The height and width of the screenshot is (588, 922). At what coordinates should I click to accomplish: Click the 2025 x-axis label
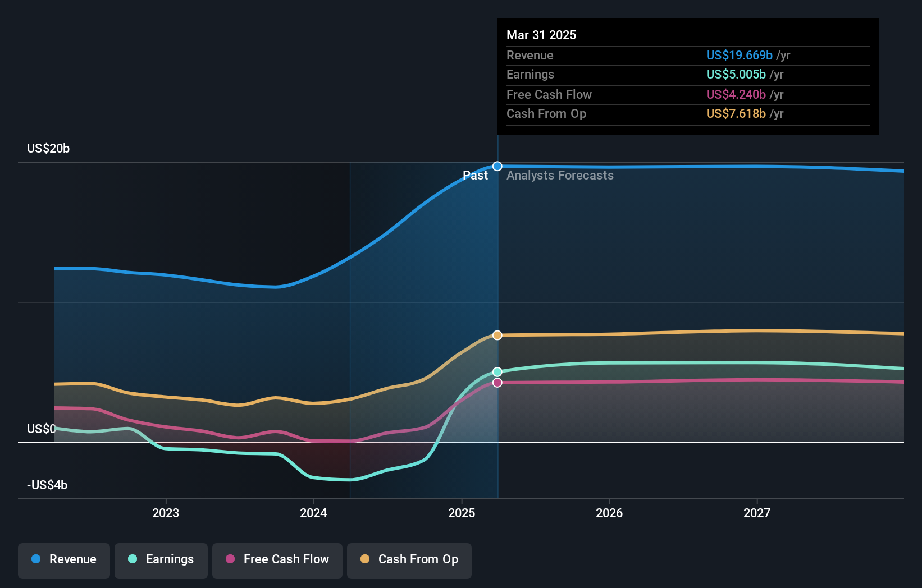[x=462, y=513]
